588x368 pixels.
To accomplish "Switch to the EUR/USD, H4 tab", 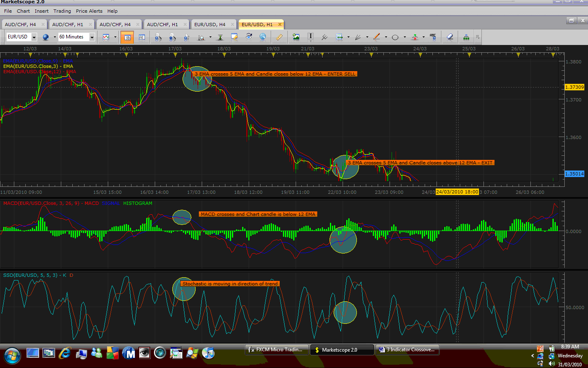I will click(209, 25).
